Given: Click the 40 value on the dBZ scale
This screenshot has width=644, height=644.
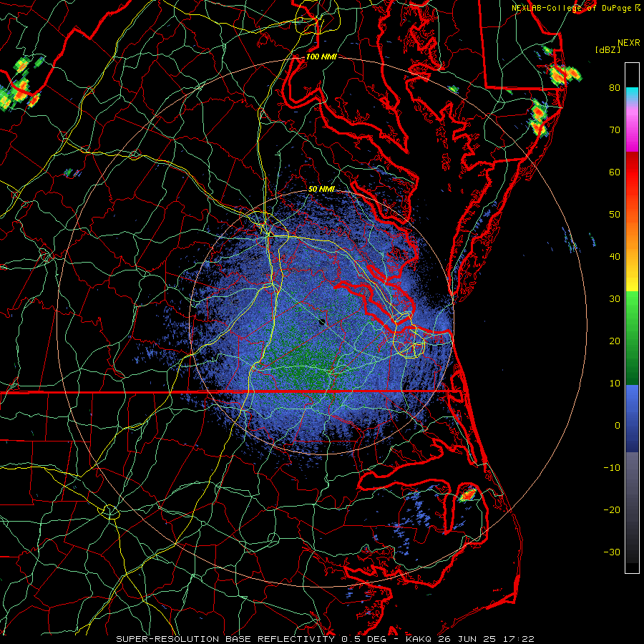Looking at the screenshot, I should [615, 257].
